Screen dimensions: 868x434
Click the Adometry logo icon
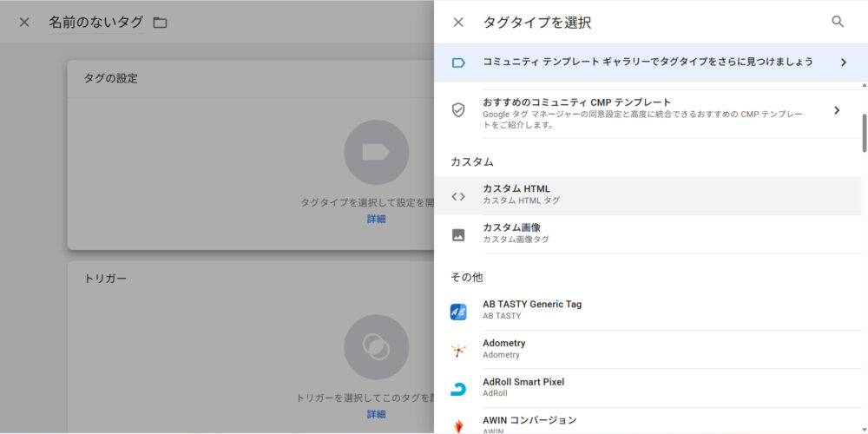(458, 350)
